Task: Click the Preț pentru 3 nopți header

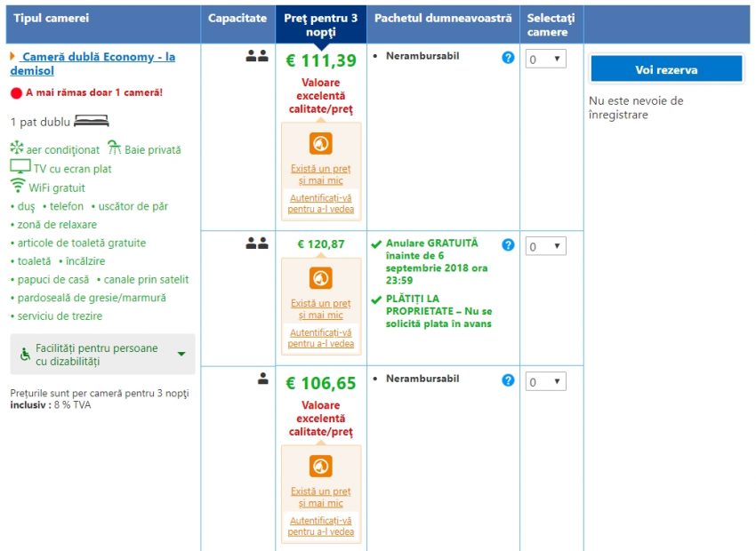Action: click(321, 25)
